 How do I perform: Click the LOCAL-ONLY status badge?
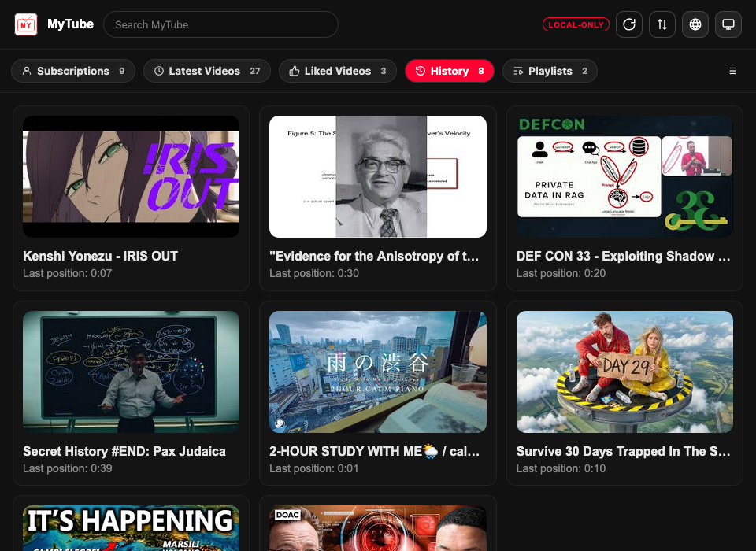(x=576, y=24)
